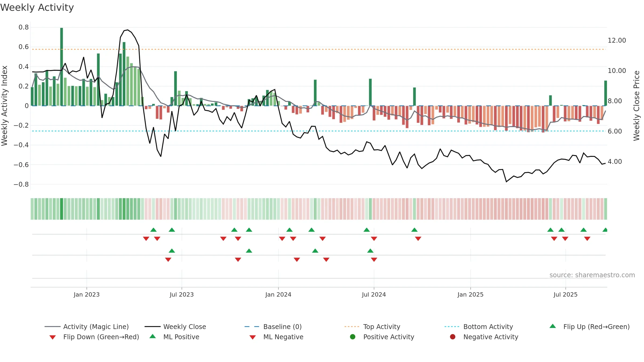Toggle the Baseline (0) legend entry

(273, 327)
